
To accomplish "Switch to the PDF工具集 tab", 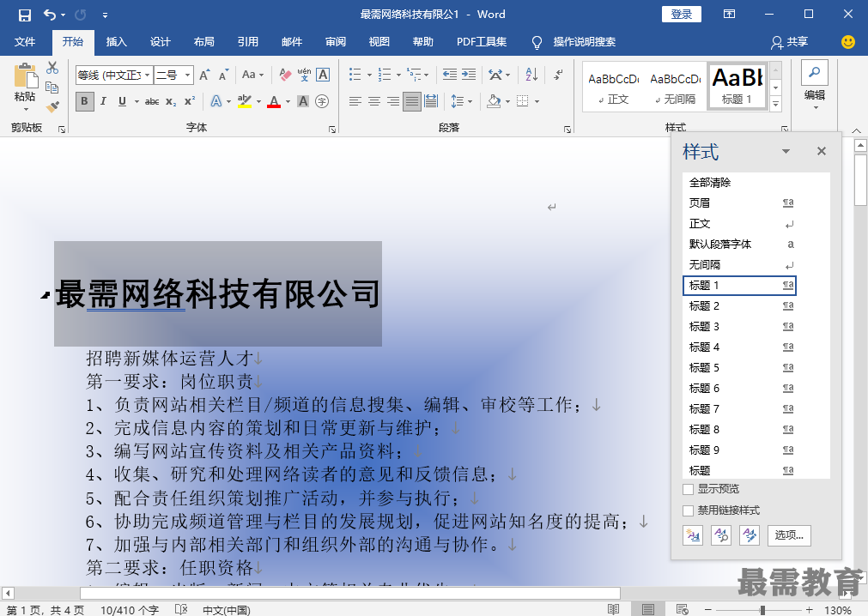I will pos(482,42).
